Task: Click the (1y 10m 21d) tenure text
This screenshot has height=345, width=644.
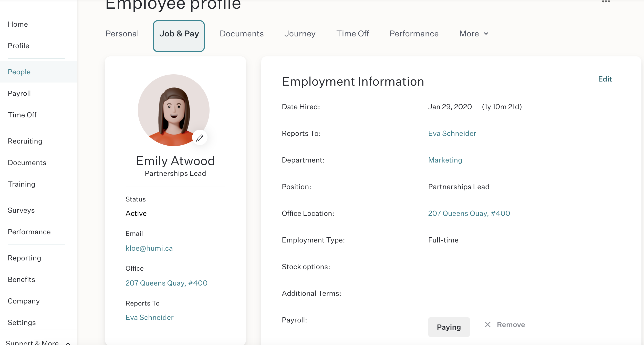Action: (x=502, y=107)
